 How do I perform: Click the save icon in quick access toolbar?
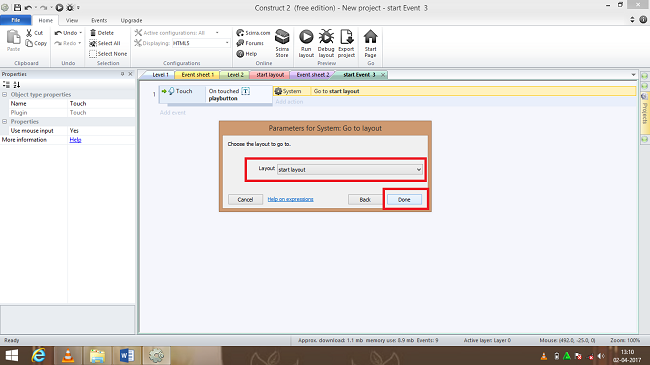click(17, 7)
